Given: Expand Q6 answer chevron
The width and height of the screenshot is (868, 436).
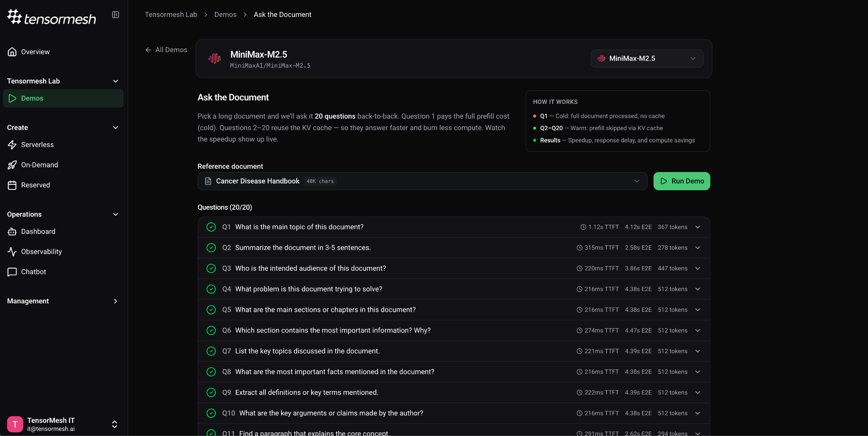Looking at the screenshot, I should 698,330.
